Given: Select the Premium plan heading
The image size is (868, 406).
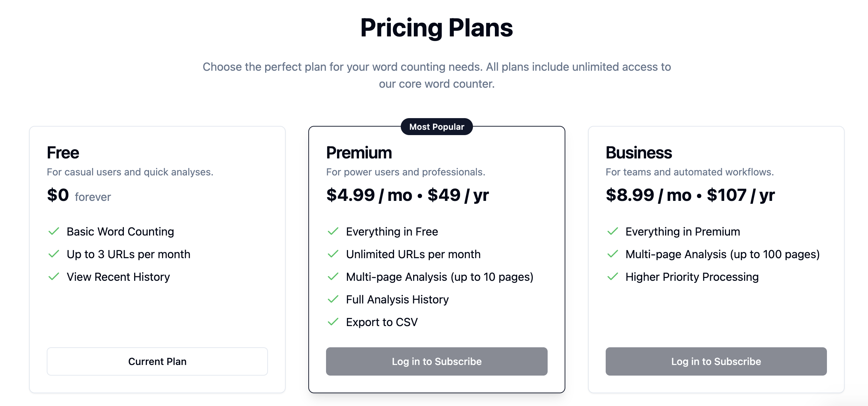Looking at the screenshot, I should [x=359, y=153].
